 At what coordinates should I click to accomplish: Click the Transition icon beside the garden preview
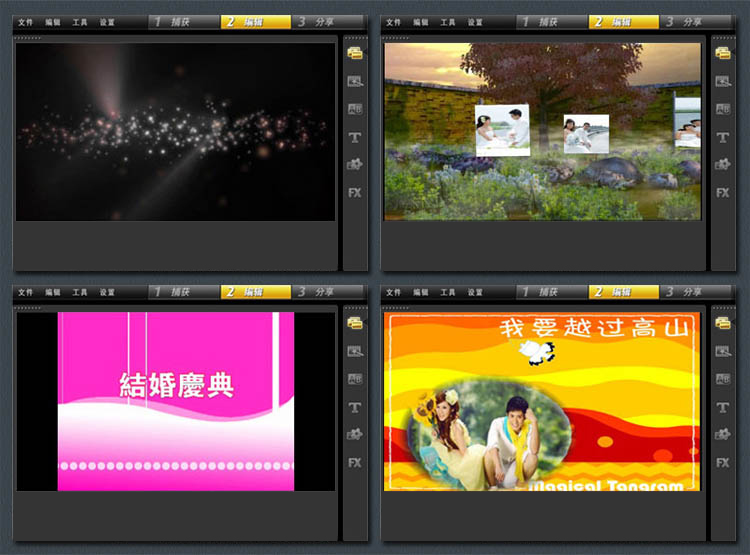tap(722, 109)
